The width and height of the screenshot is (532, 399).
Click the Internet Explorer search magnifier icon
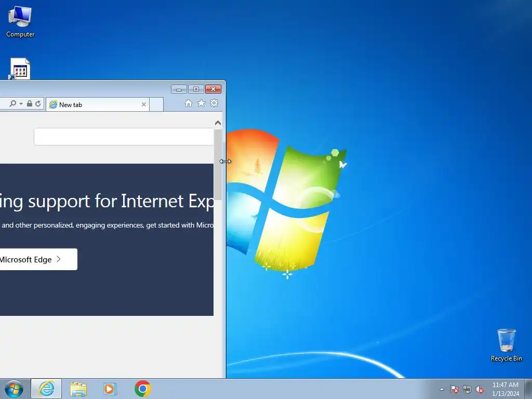[x=12, y=103]
